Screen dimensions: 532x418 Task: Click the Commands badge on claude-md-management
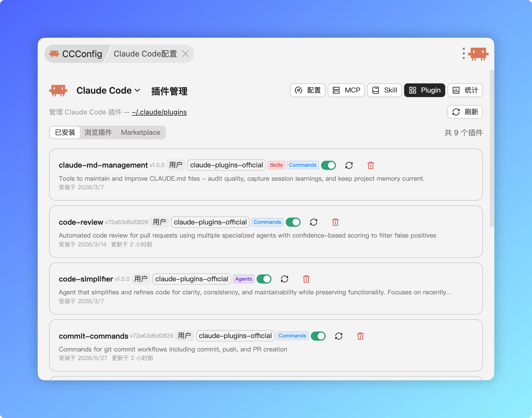point(303,165)
